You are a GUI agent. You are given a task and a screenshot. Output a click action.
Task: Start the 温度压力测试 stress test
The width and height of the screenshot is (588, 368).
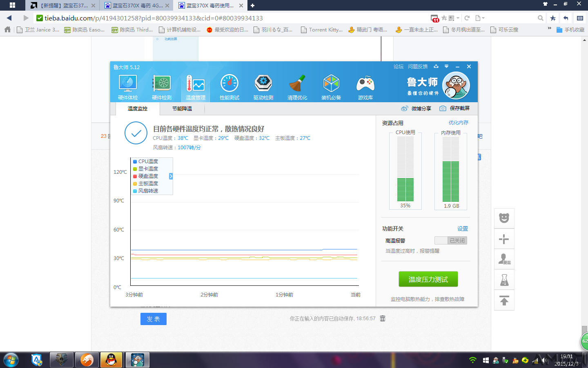tap(428, 279)
